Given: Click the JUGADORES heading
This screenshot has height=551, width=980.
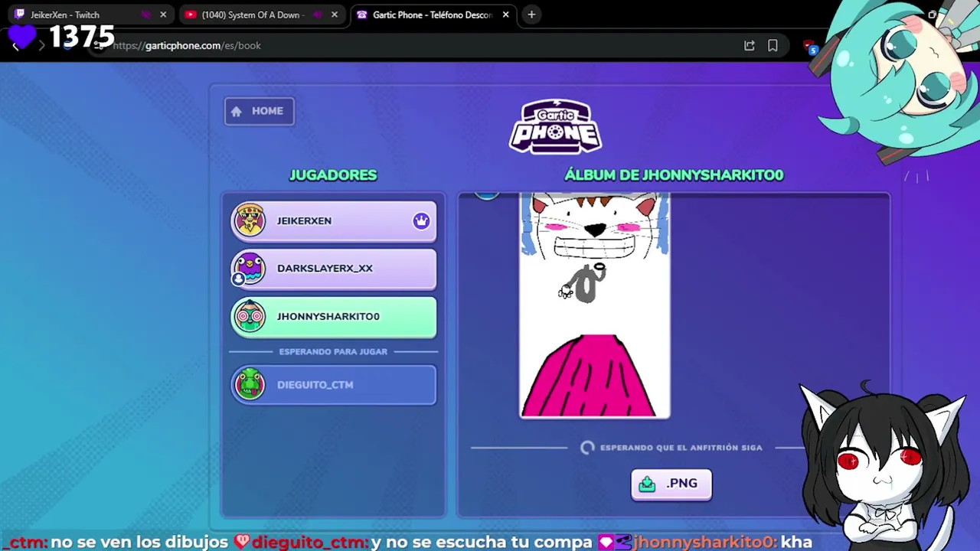Looking at the screenshot, I should [333, 175].
